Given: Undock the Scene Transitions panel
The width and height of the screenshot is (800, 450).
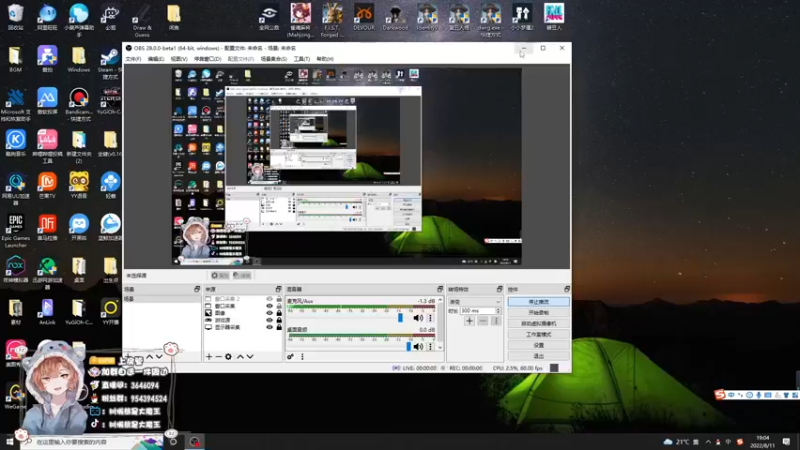Looking at the screenshot, I should [x=499, y=289].
